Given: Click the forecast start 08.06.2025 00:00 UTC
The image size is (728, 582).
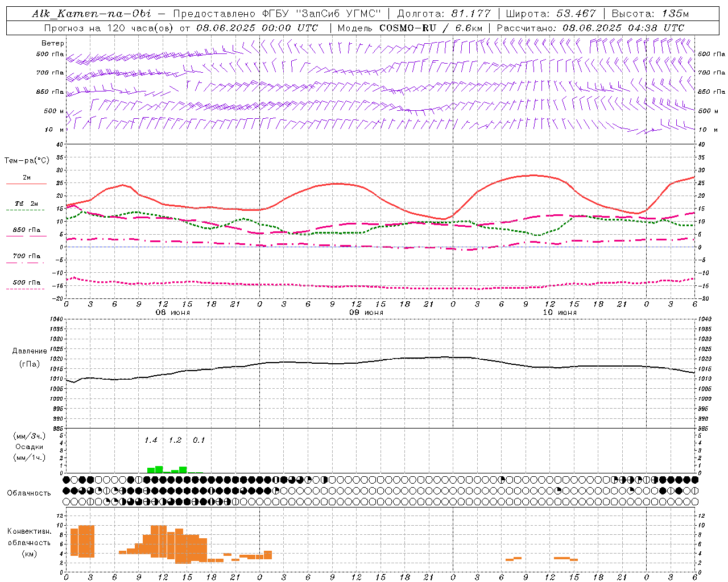Looking at the screenshot, I should coord(257,28).
